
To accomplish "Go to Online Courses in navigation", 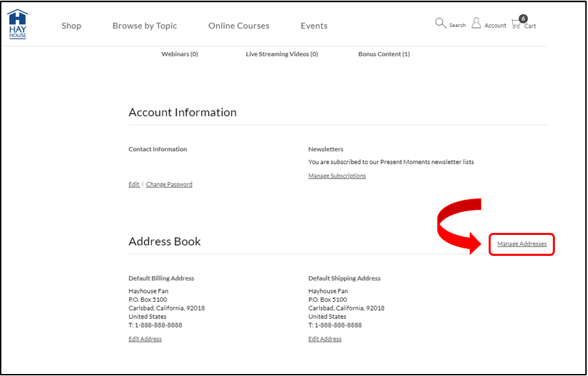I will (239, 26).
